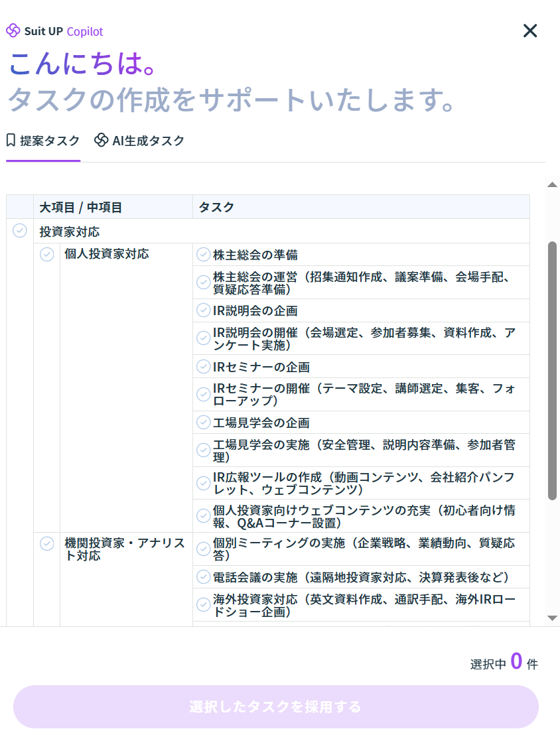Screen dimensions: 560x739
Task: Select the IR説明会の開催 task circle
Action: (204, 338)
